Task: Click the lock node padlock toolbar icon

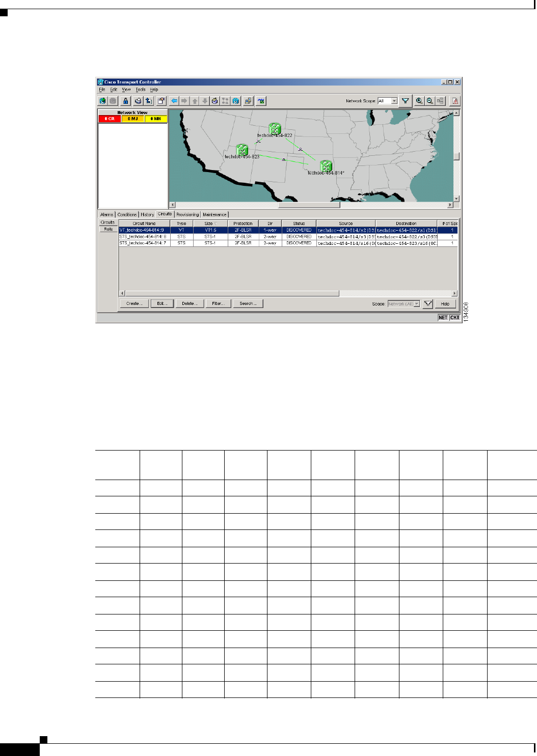Action: point(125,101)
